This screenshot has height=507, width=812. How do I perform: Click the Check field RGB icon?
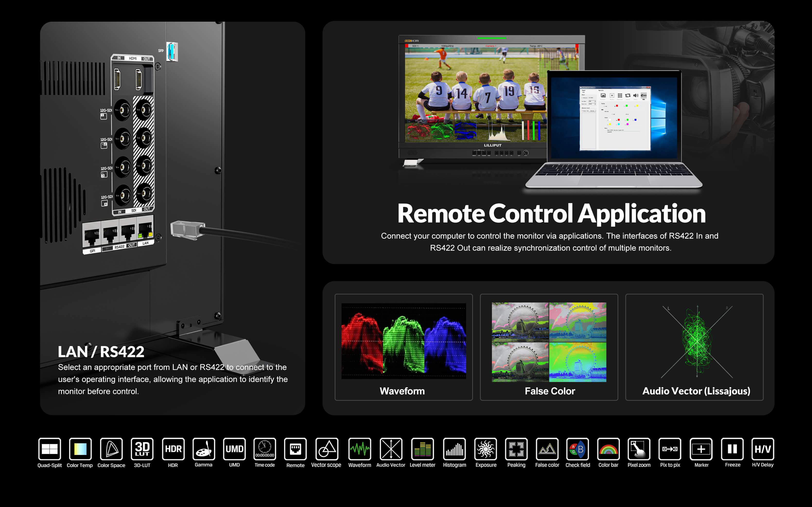577,449
